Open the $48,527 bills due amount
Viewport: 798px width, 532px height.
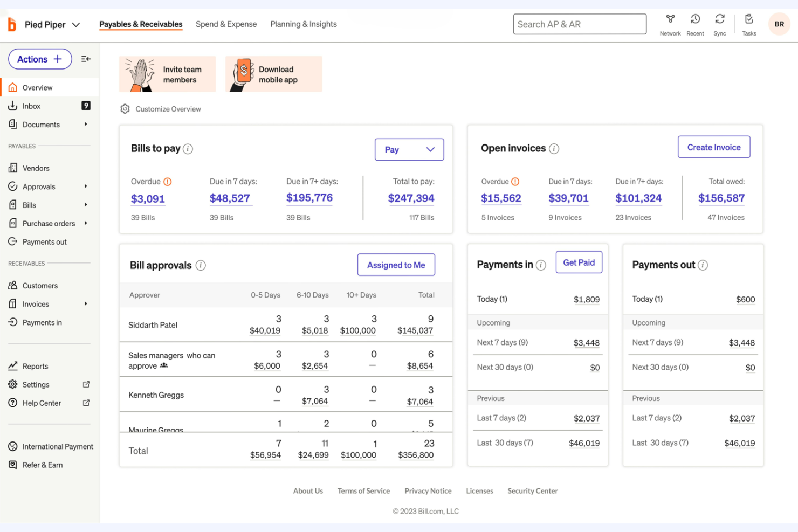(x=230, y=198)
